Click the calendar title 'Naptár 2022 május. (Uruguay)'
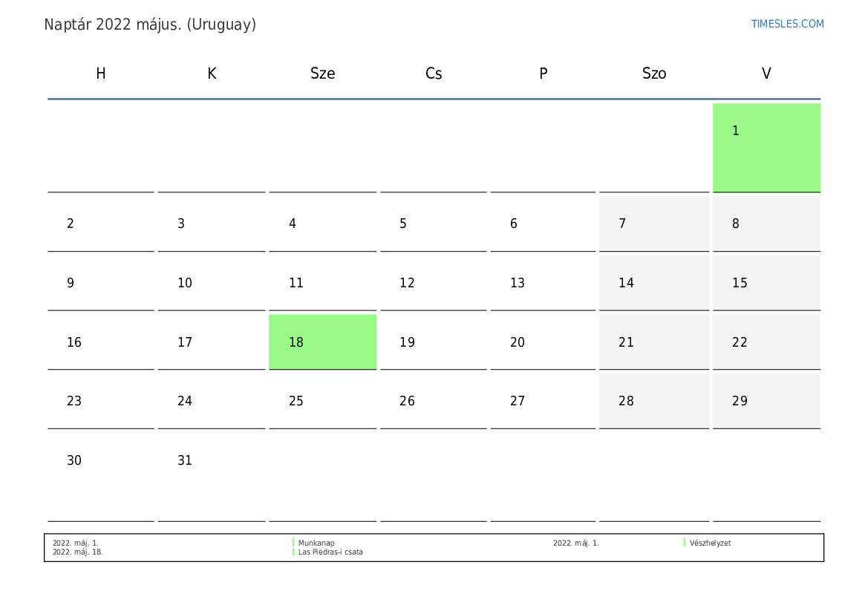868x614 pixels. click(x=150, y=25)
